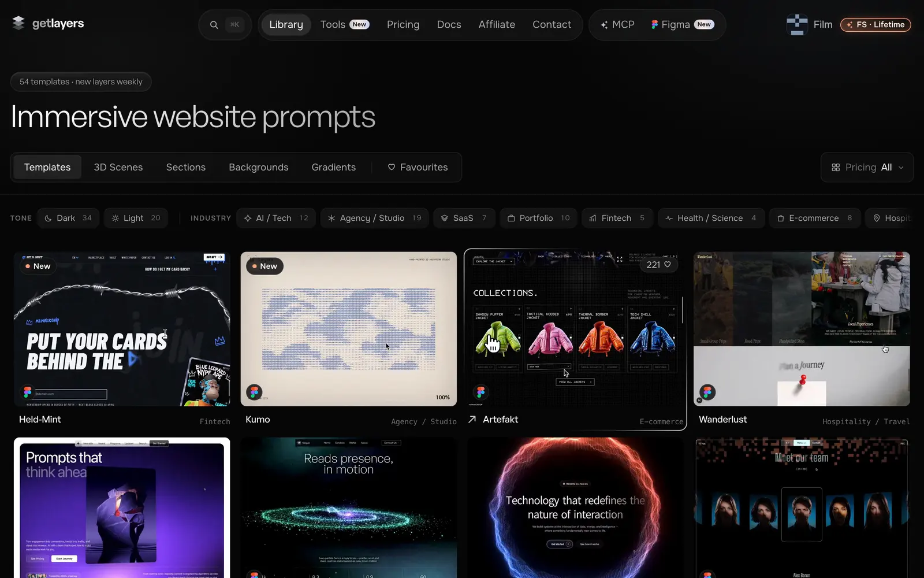Click Figma icon on Held-Mint card

tap(27, 392)
